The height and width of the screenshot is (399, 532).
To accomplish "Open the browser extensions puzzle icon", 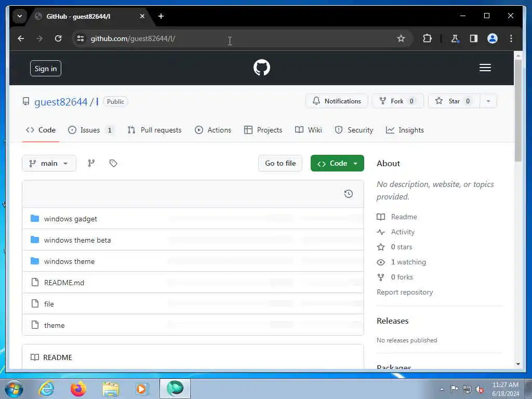I will pos(427,38).
